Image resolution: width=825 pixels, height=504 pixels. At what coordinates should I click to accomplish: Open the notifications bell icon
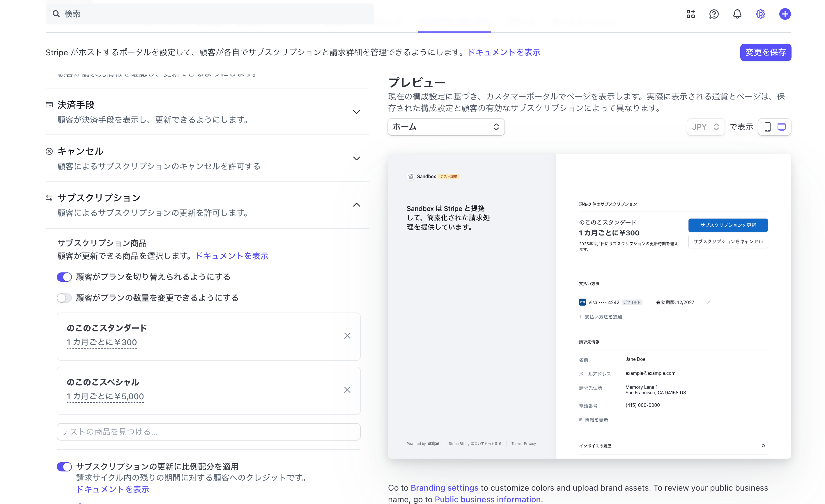737,14
